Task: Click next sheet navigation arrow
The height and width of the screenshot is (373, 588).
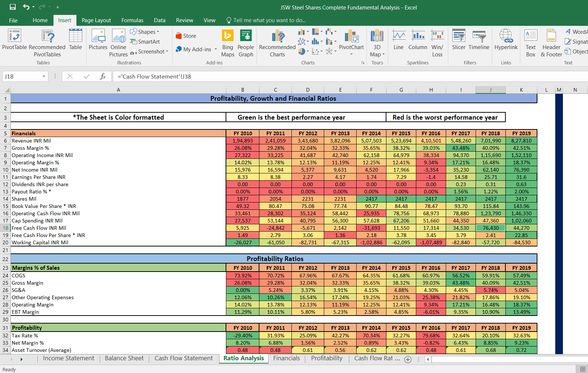Action: (x=21, y=359)
